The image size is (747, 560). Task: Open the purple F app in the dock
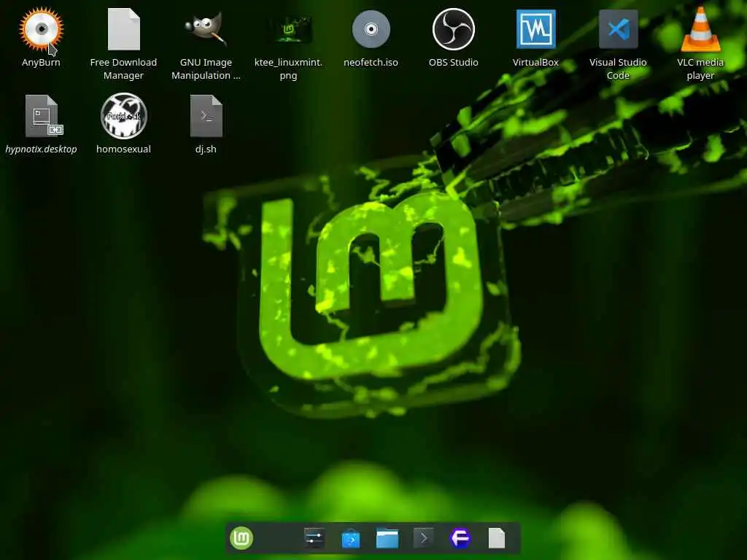coord(460,538)
